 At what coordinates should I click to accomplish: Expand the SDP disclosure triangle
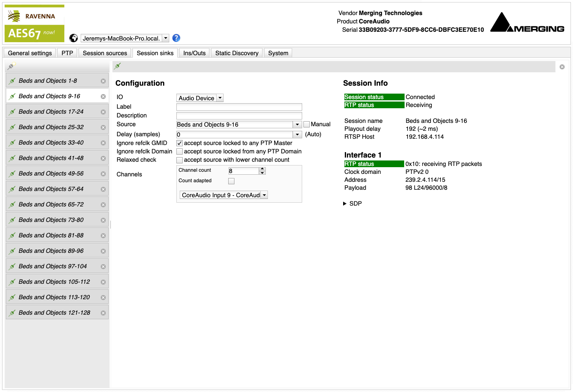[x=345, y=204]
